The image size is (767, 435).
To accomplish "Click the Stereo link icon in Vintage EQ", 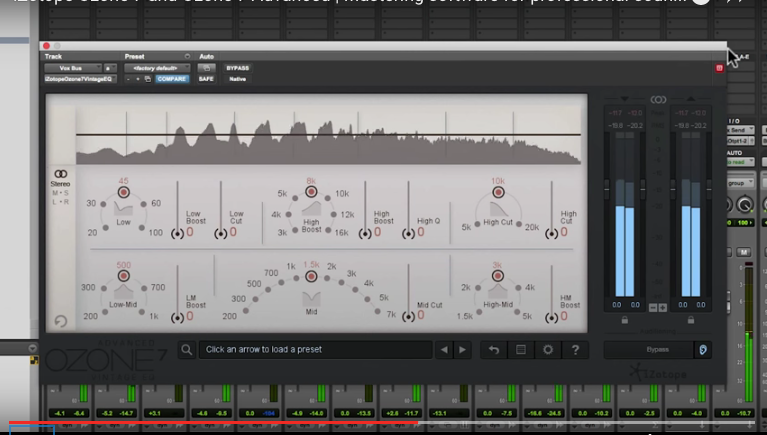I will click(61, 174).
